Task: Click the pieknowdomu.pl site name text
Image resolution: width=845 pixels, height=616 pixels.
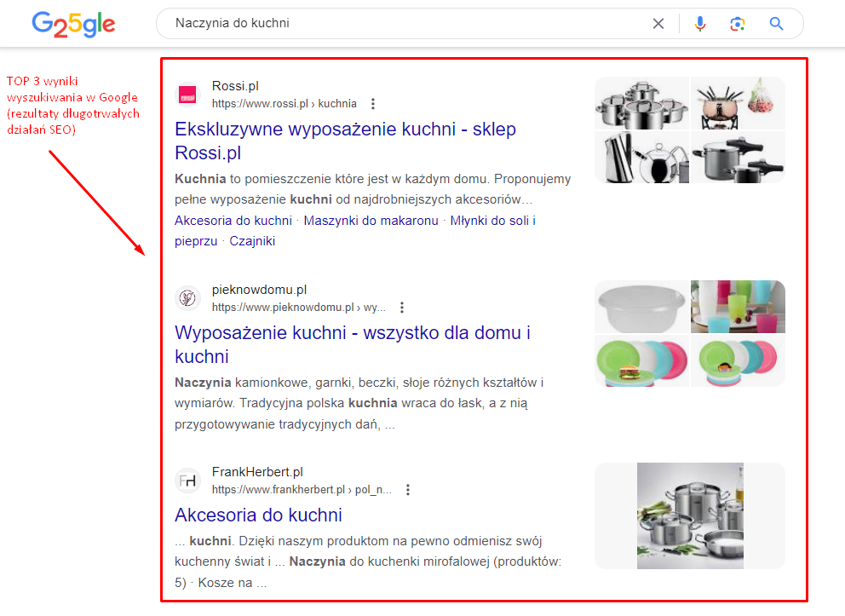Action: click(x=259, y=290)
